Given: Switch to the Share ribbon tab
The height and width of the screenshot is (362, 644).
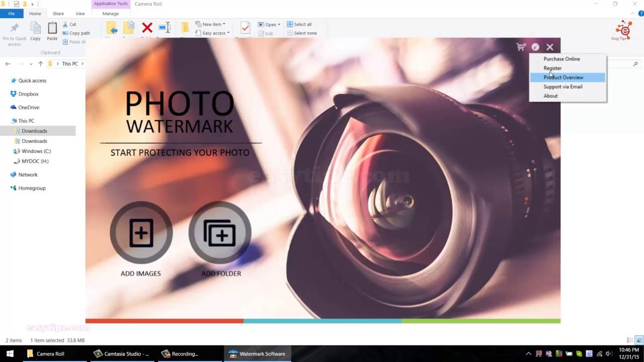Looking at the screenshot, I should pyautogui.click(x=58, y=14).
